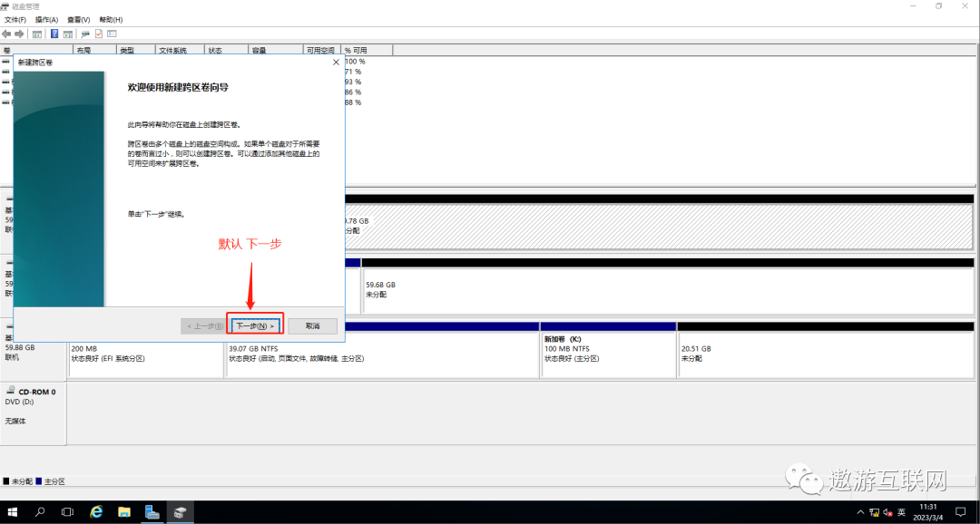The height and width of the screenshot is (524, 980).
Task: Select the 59.68 GB 未分配 region
Action: pos(668,290)
